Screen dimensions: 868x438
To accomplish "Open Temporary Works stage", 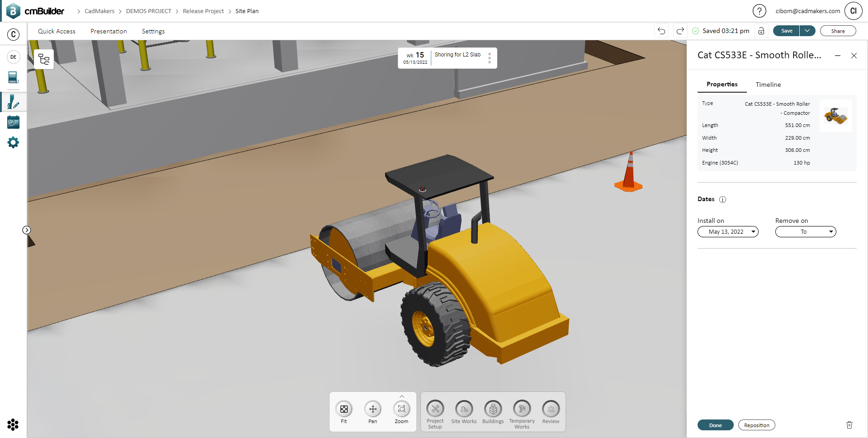I will click(522, 414).
